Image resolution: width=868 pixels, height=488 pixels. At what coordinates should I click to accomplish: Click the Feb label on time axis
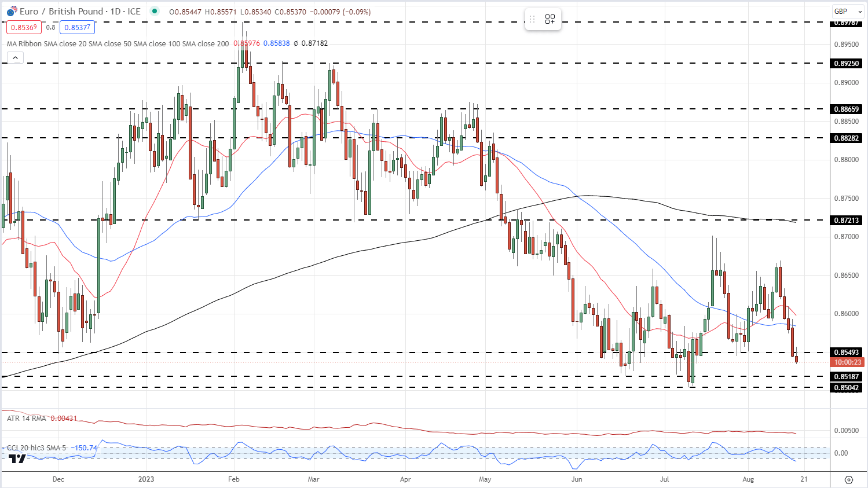(x=234, y=479)
